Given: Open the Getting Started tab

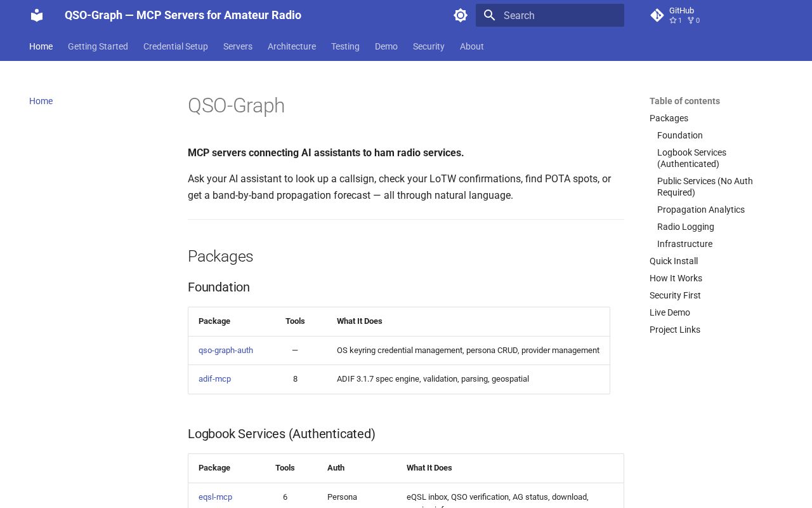Looking at the screenshot, I should (98, 46).
